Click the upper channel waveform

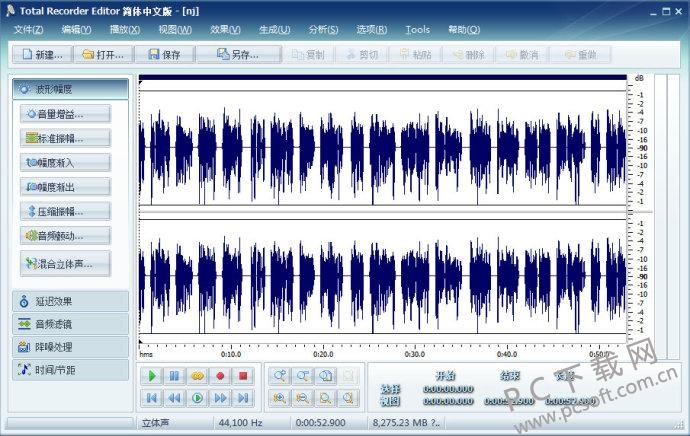click(382, 148)
